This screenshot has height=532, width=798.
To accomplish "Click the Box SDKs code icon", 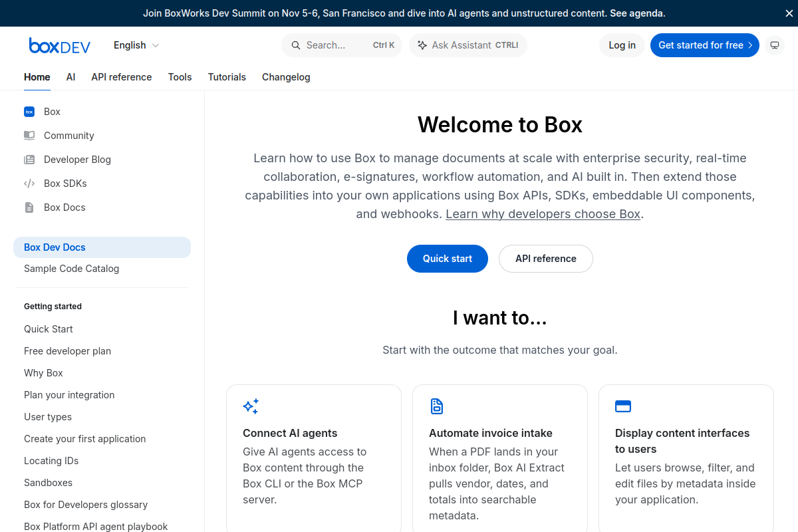I will pos(29,184).
